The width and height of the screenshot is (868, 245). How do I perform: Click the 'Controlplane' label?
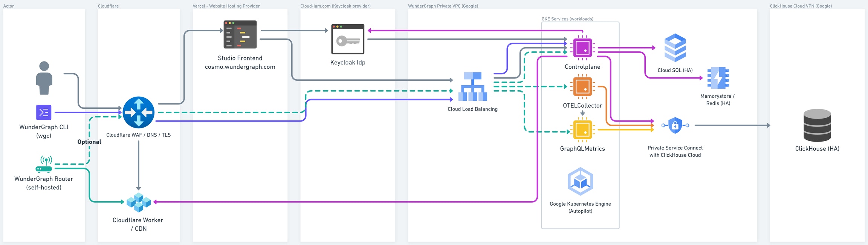coord(582,67)
